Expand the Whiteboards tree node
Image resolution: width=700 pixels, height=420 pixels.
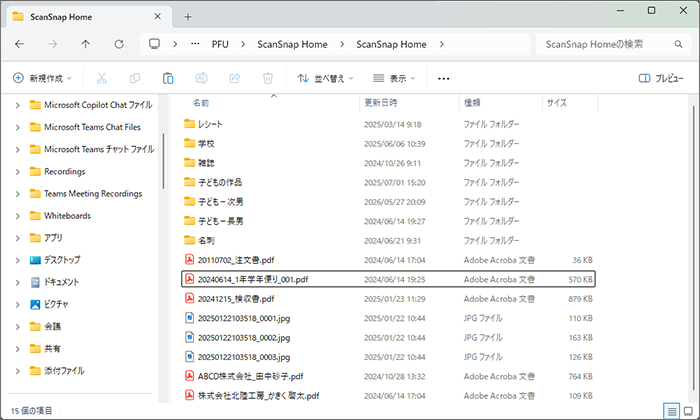coord(17,216)
